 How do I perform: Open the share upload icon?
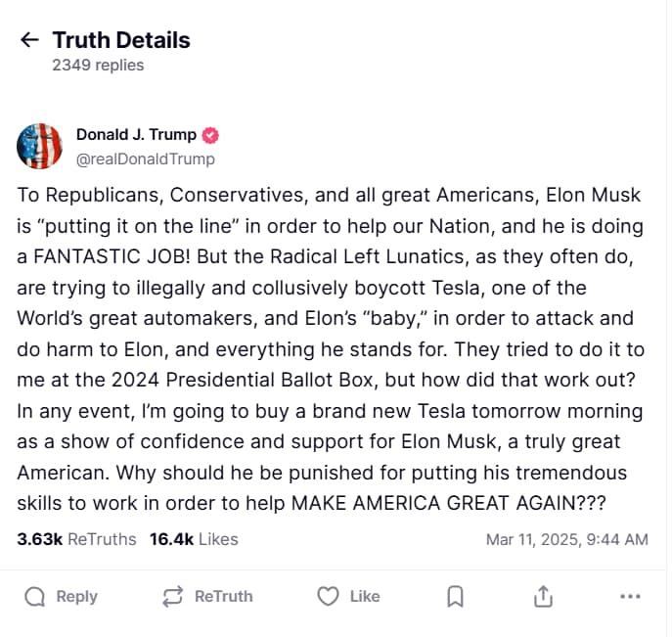(x=544, y=596)
